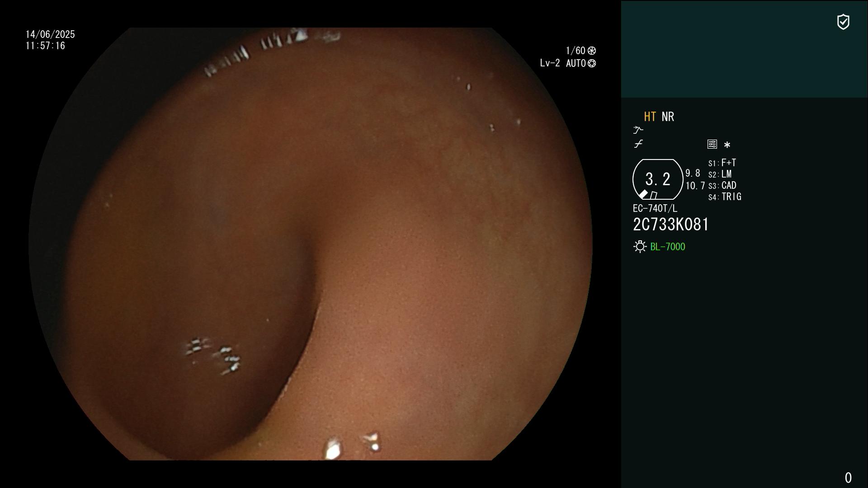Click the 1/60 shutter speed value

tap(576, 51)
